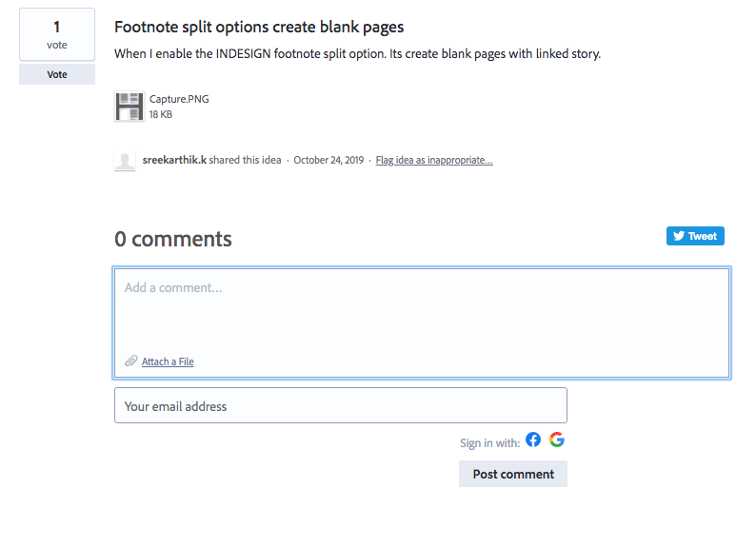Open the Capture.PNG attachment thumbnail icon
Image resolution: width=756 pixels, height=547 pixels.
[129, 107]
